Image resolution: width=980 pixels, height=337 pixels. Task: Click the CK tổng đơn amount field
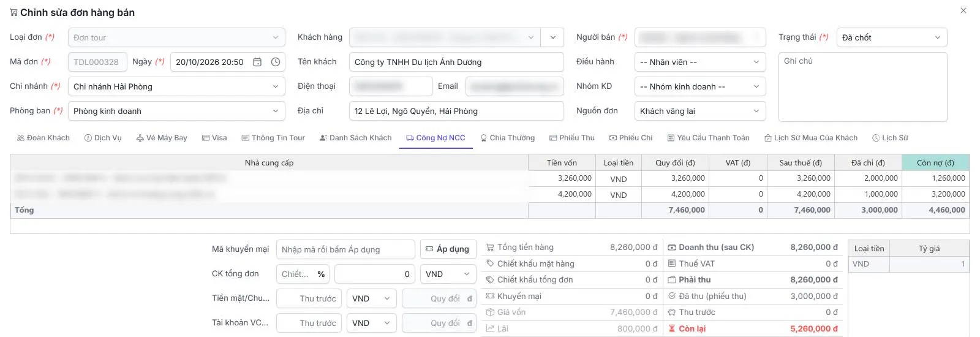coord(375,274)
